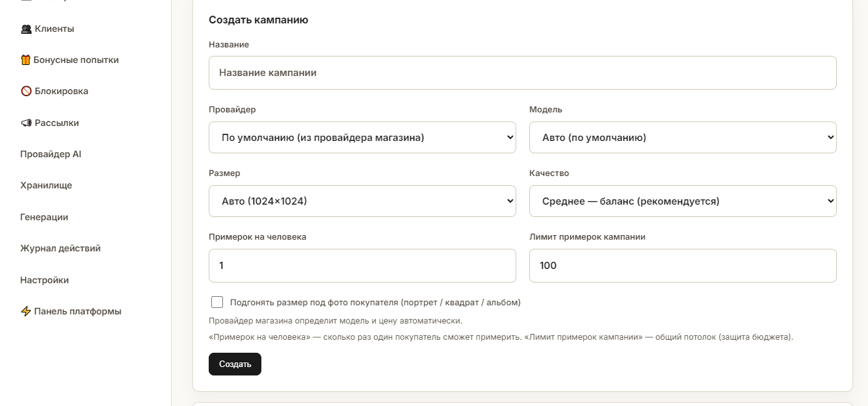Navigate to Рассылки section
The width and height of the screenshot is (868, 406).
coord(49,123)
